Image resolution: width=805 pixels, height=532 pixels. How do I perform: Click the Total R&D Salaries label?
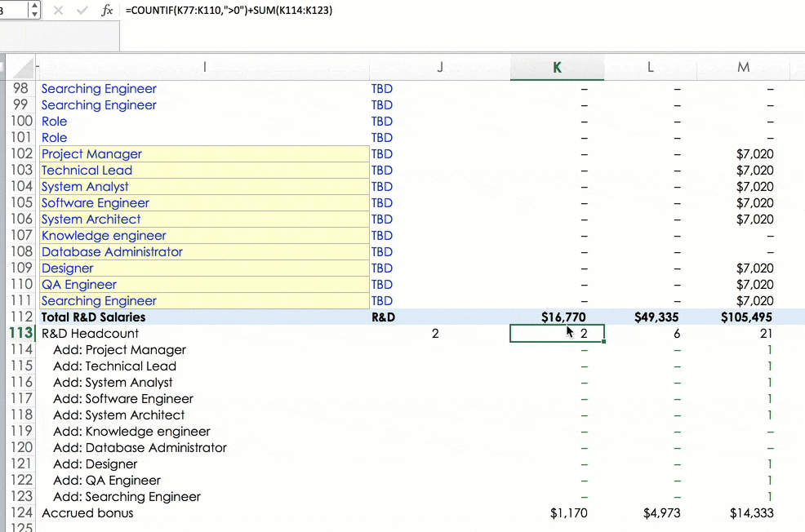(x=93, y=317)
